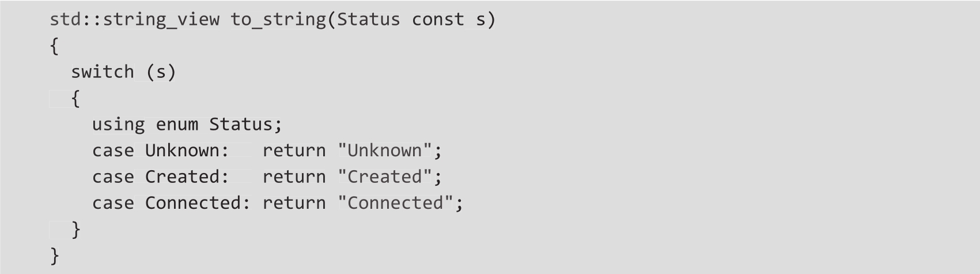
Task: Click return on the Unknown case line
Action: pos(294,151)
